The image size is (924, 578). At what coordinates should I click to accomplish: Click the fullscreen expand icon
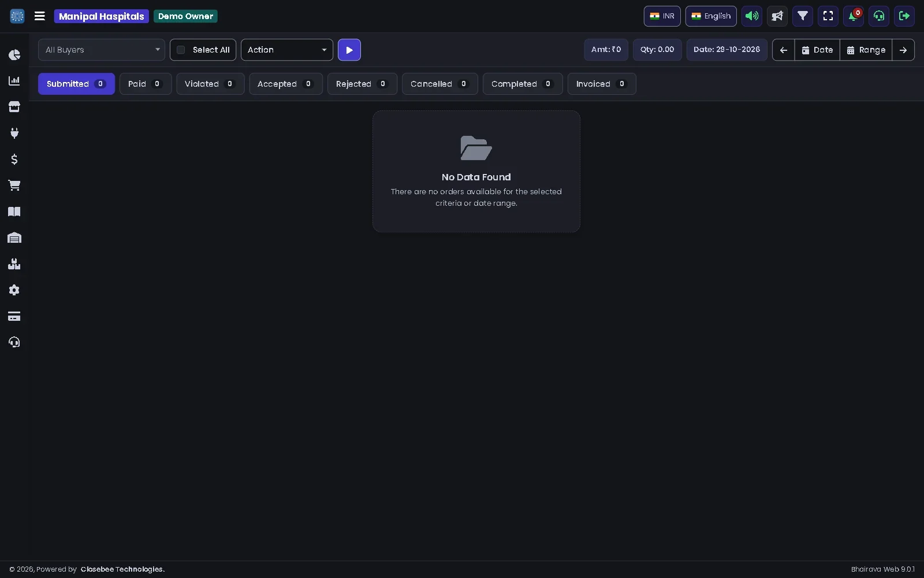(x=828, y=16)
